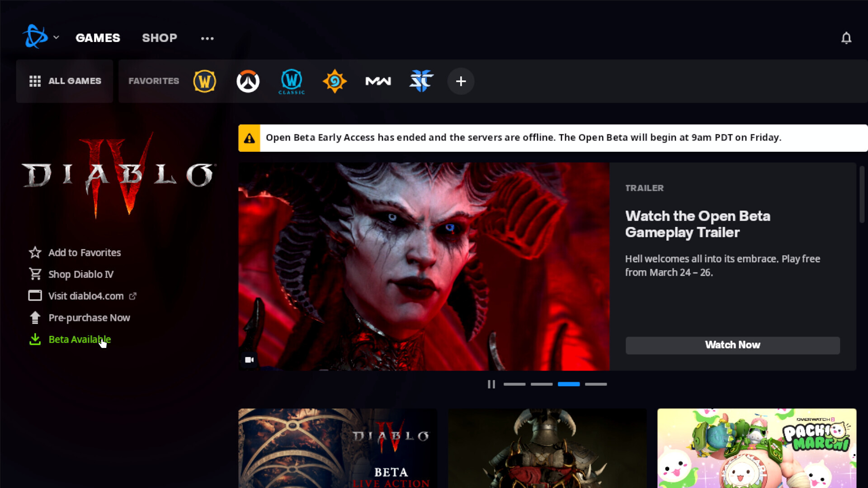This screenshot has height=488, width=868.
Task: Select the ALL GAMES tab
Action: click(x=64, y=81)
